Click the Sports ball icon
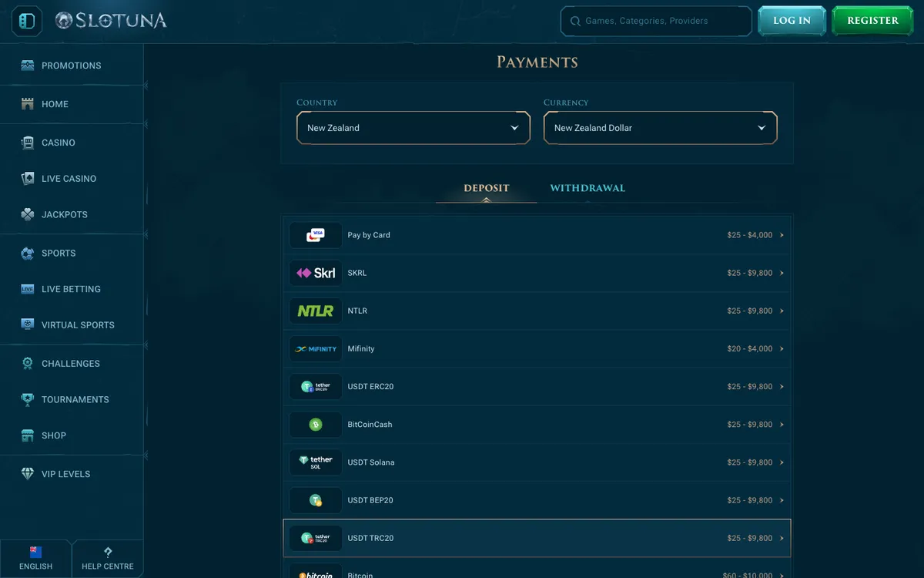The height and width of the screenshot is (578, 924). click(28, 253)
